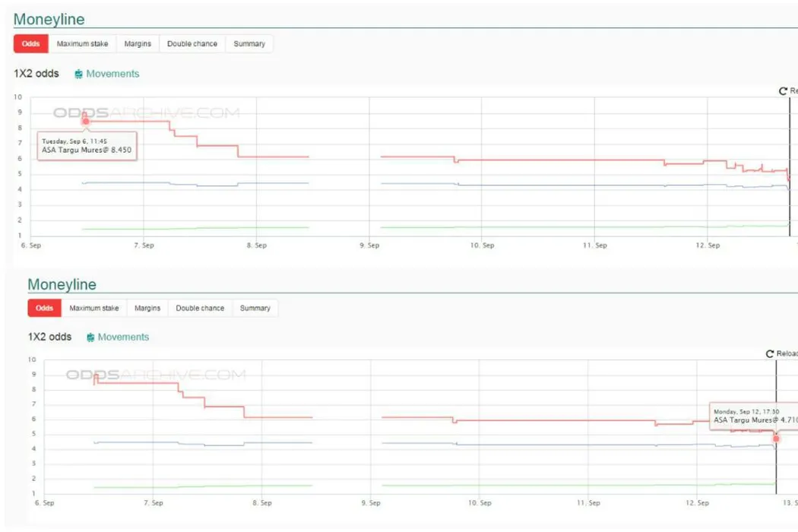Open Double chance tab in the upper panel
Viewport: 798px width, 532px height.
(x=192, y=44)
